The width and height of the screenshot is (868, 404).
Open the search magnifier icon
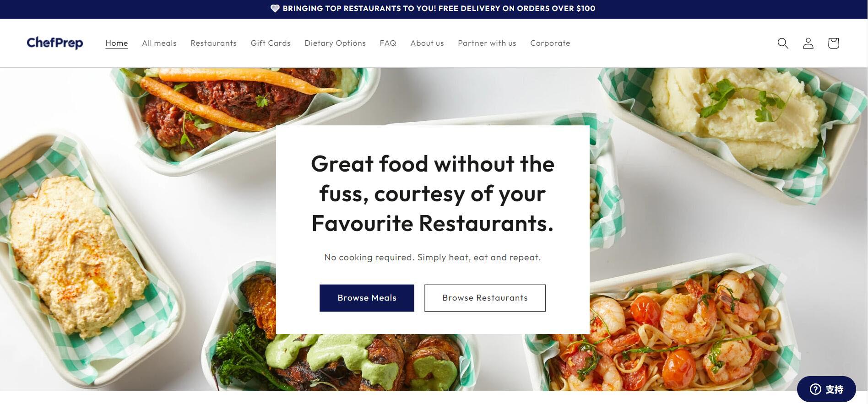point(783,43)
